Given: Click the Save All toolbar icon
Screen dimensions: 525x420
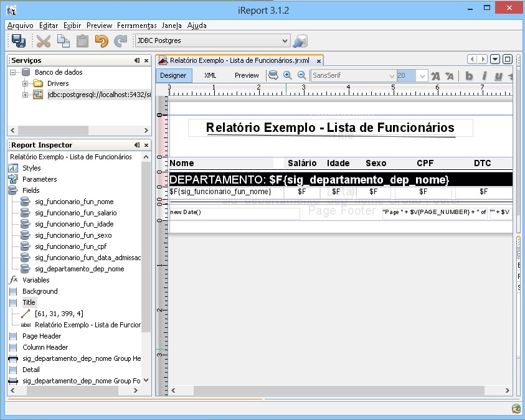Looking at the screenshot, I should (x=19, y=41).
